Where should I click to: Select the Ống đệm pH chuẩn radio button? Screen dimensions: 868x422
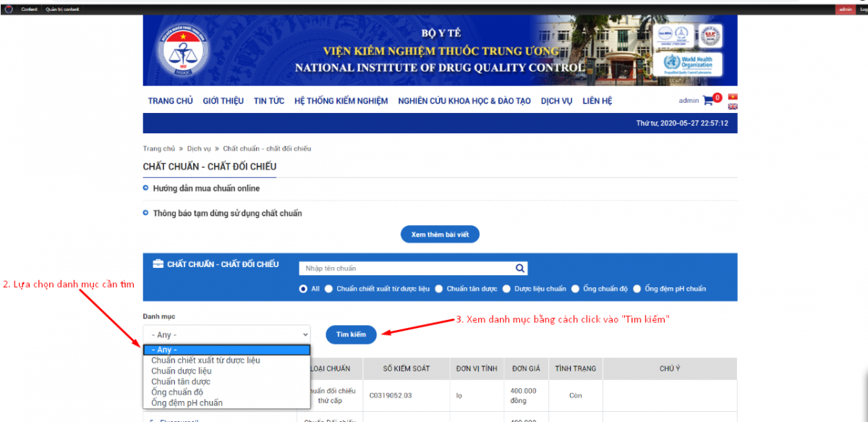637,289
